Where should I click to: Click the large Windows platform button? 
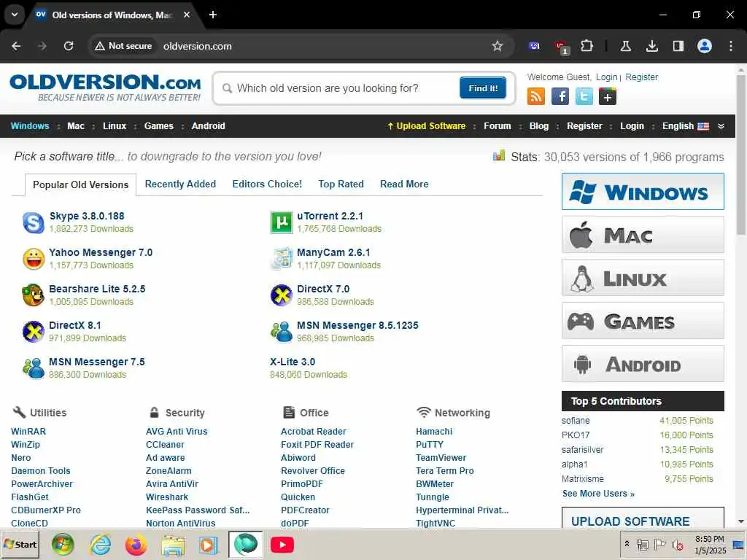[x=643, y=192]
